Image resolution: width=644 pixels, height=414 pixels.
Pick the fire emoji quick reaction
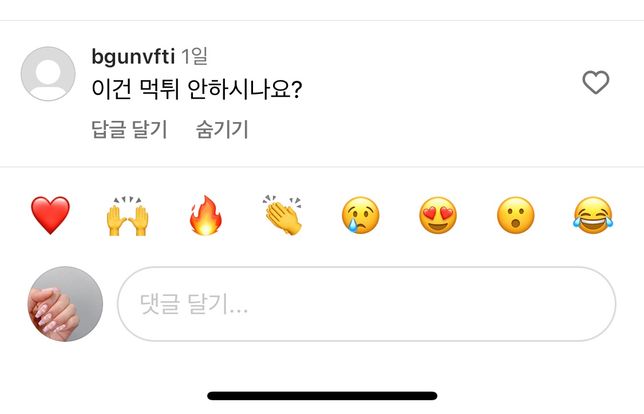[x=205, y=215]
